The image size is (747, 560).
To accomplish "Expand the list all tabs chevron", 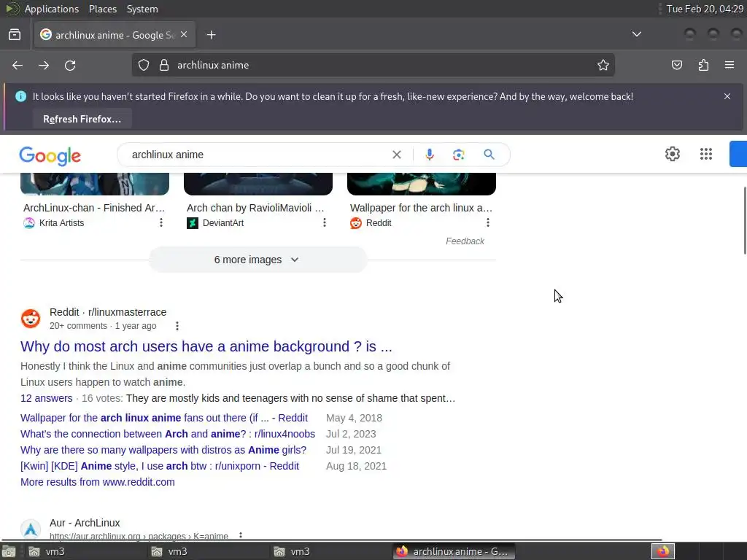I will coord(636,34).
